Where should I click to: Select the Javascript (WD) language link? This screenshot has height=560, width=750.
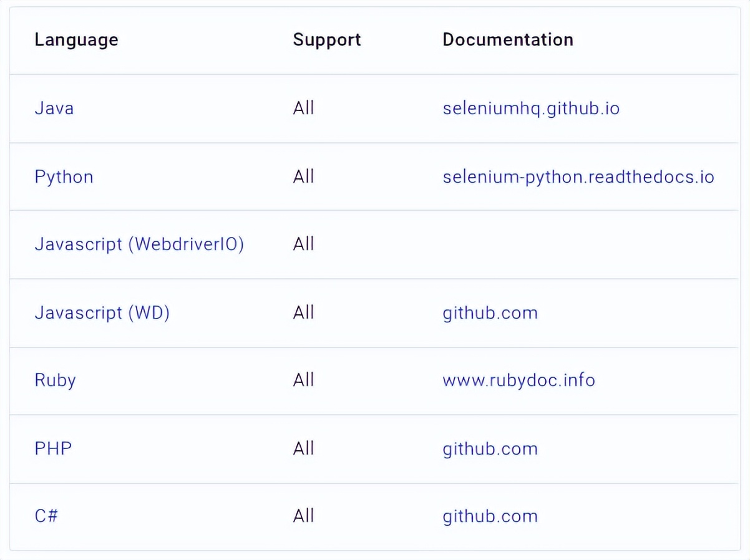102,312
